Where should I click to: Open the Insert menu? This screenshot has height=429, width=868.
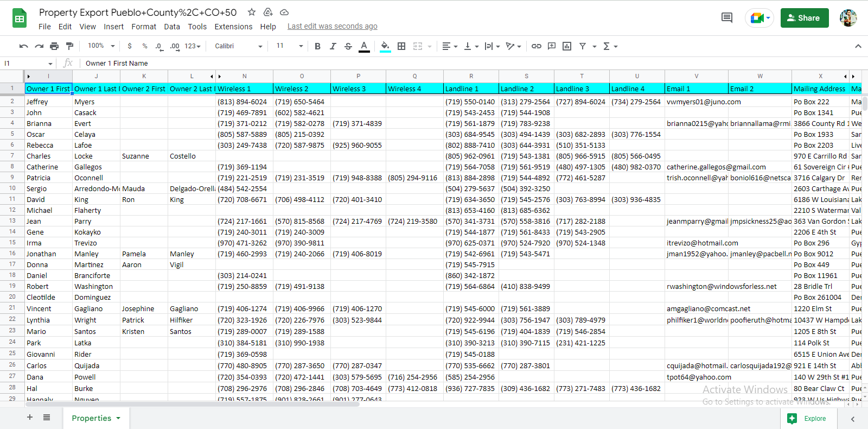[x=113, y=27]
